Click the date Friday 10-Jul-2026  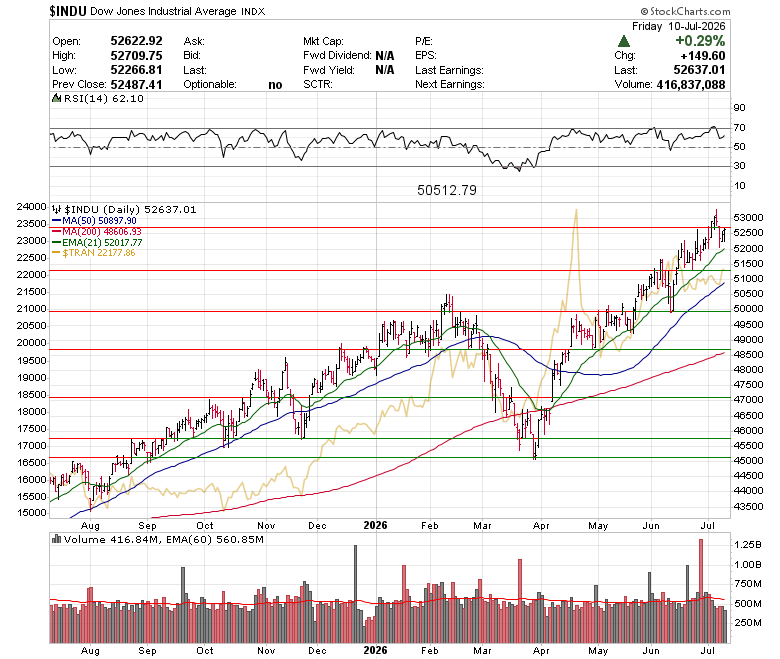(679, 26)
